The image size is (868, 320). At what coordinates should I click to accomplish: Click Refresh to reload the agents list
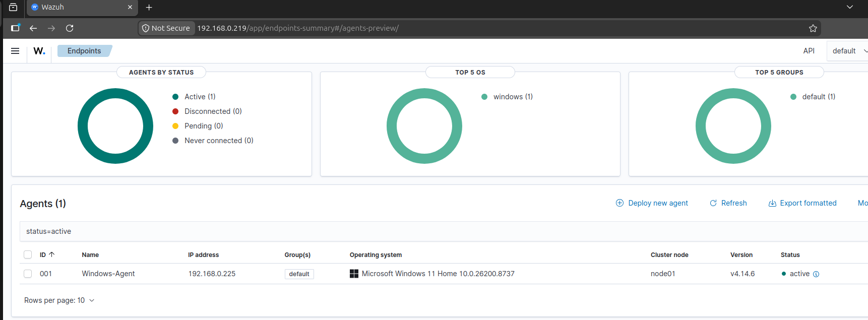coord(728,203)
